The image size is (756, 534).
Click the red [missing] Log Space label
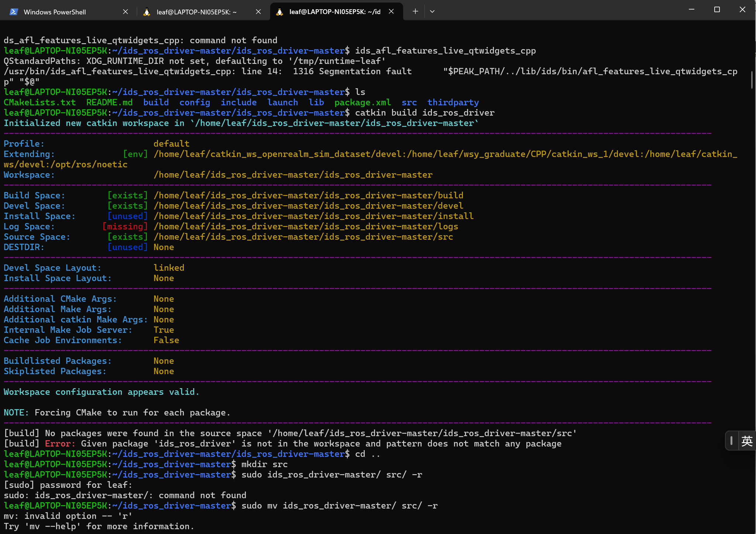pos(125,226)
